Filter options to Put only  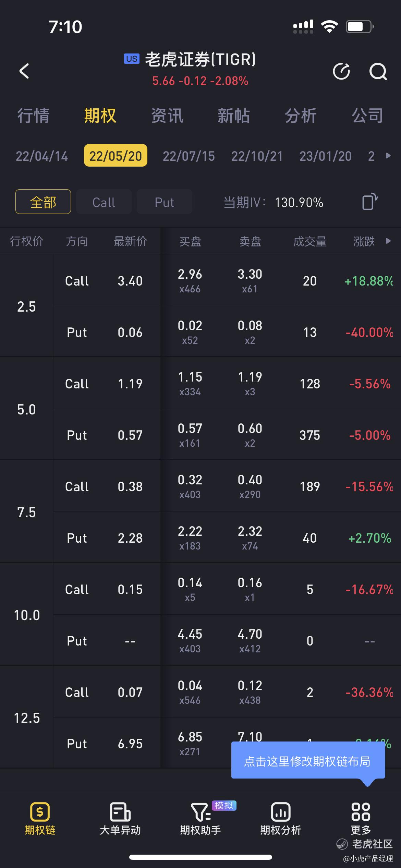165,202
